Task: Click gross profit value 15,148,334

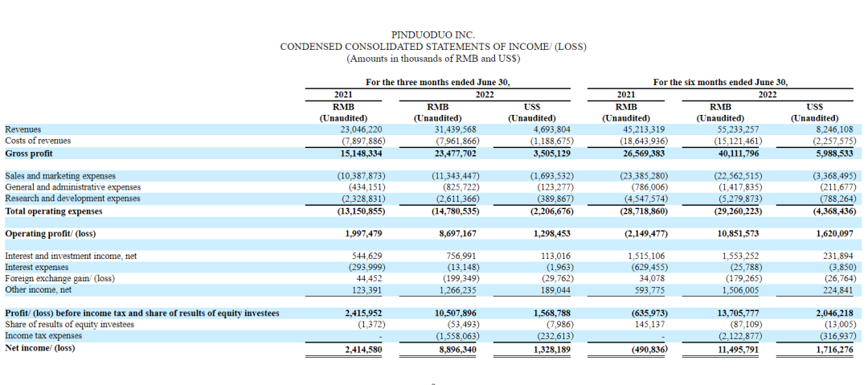Action: click(362, 153)
